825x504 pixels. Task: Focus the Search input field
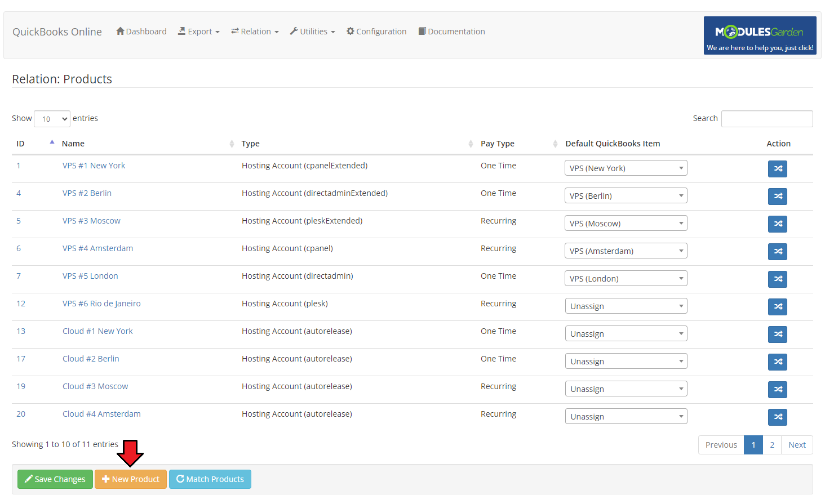tap(767, 119)
